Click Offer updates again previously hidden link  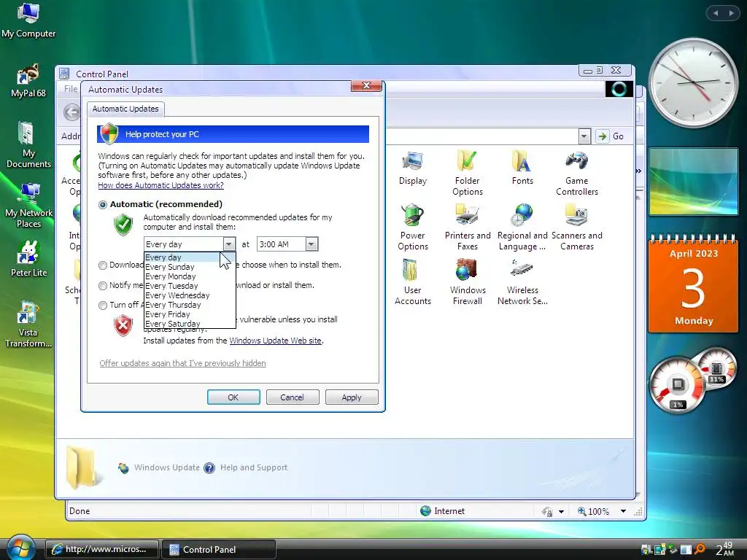tap(182, 363)
